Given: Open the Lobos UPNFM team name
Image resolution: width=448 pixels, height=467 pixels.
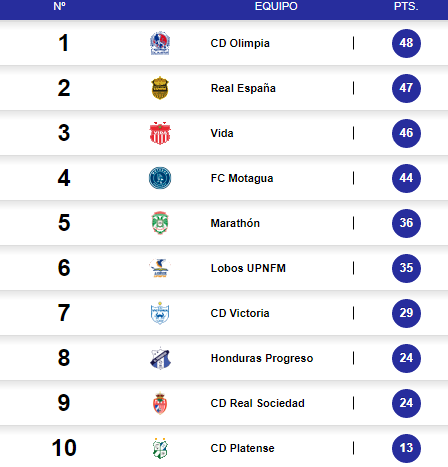Looking at the screenshot, I should tap(248, 268).
